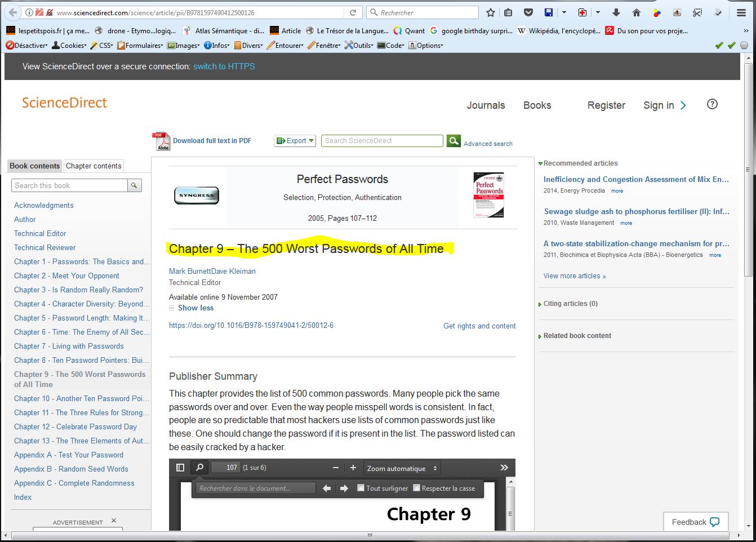Click the 'switch to HTTPS' link
Image resolution: width=756 pixels, height=542 pixels.
224,66
